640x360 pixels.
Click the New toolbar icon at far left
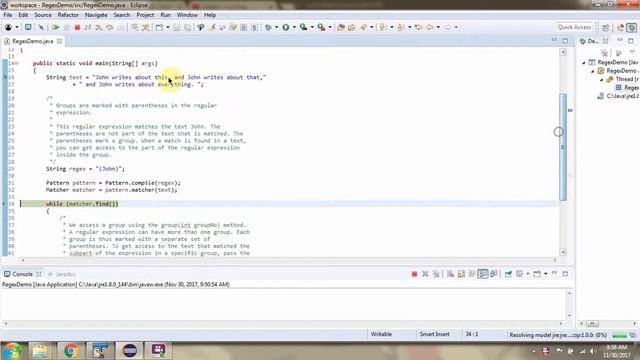9,27
